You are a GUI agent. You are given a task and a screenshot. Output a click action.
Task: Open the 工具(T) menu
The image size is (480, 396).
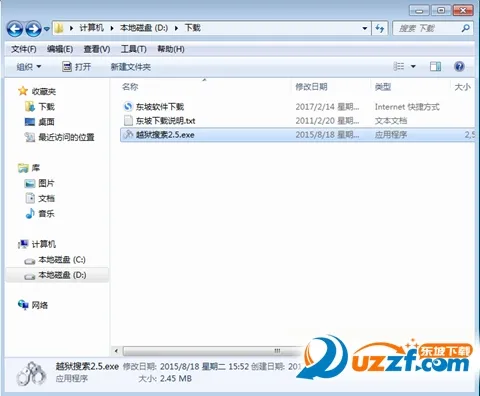(134, 49)
